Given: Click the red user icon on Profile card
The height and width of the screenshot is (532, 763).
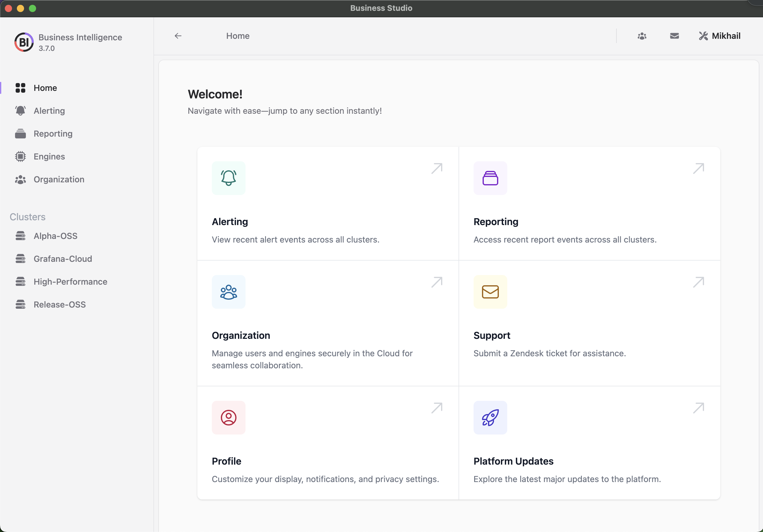Looking at the screenshot, I should [229, 418].
